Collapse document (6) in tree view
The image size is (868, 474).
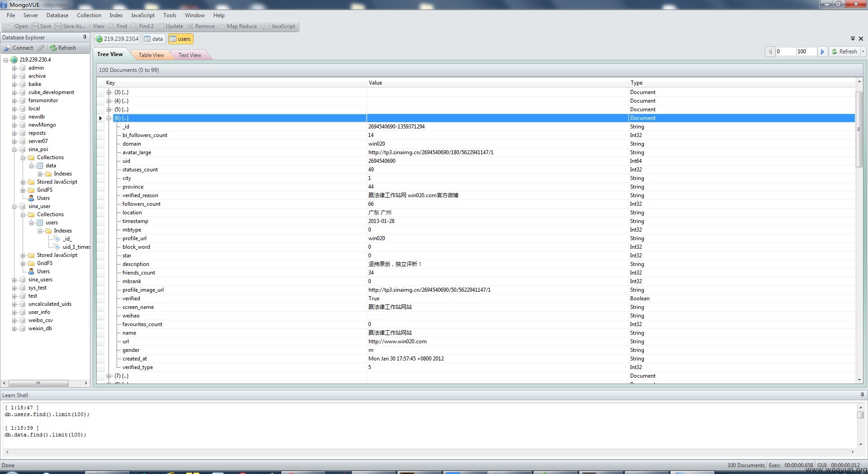(x=109, y=118)
